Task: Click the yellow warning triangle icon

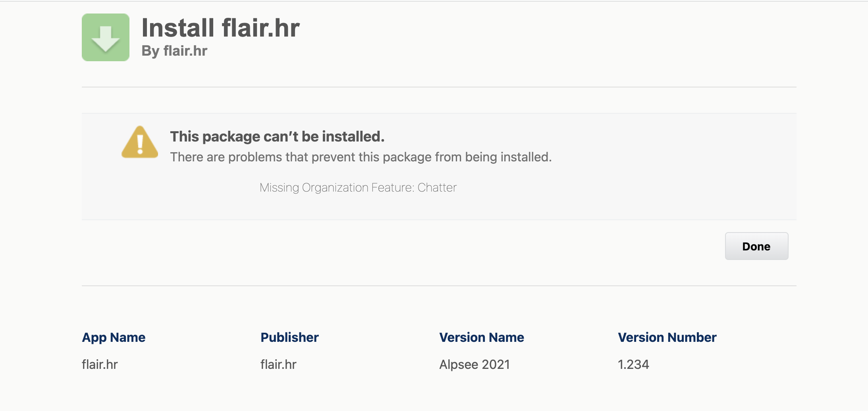Action: [140, 143]
